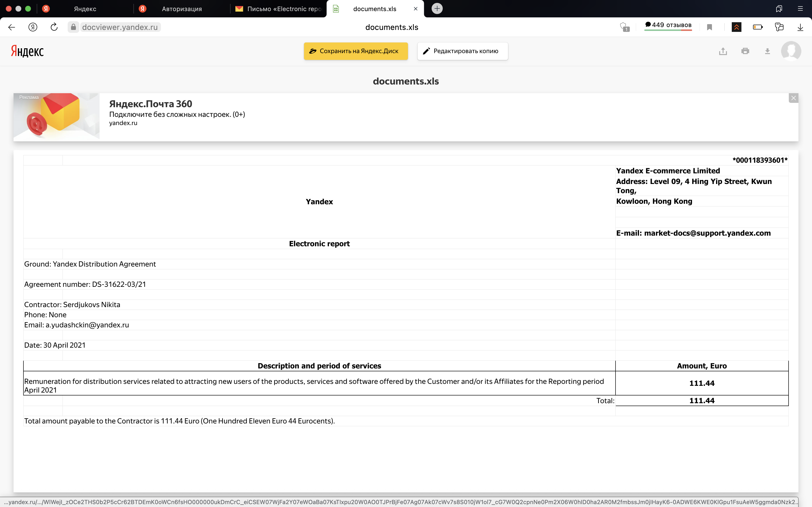Click Редактировать копию button
Viewport: 812px width, 507px height.
click(x=462, y=51)
